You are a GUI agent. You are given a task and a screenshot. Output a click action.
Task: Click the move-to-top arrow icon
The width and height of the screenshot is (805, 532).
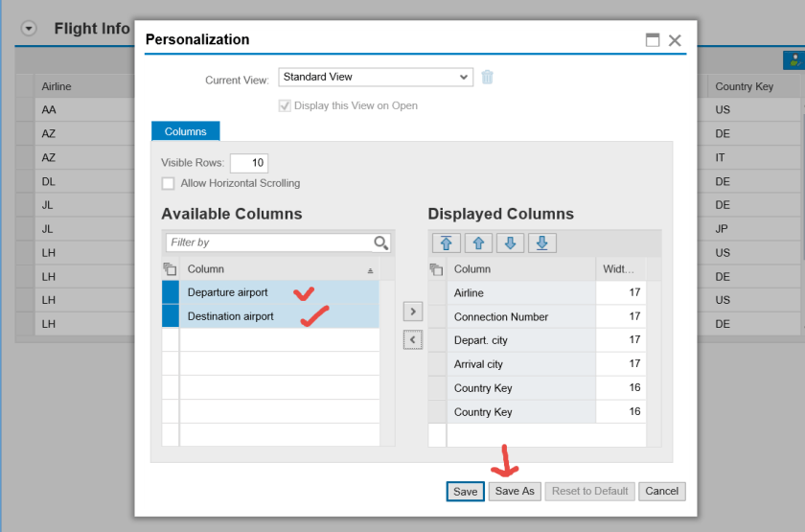447,243
